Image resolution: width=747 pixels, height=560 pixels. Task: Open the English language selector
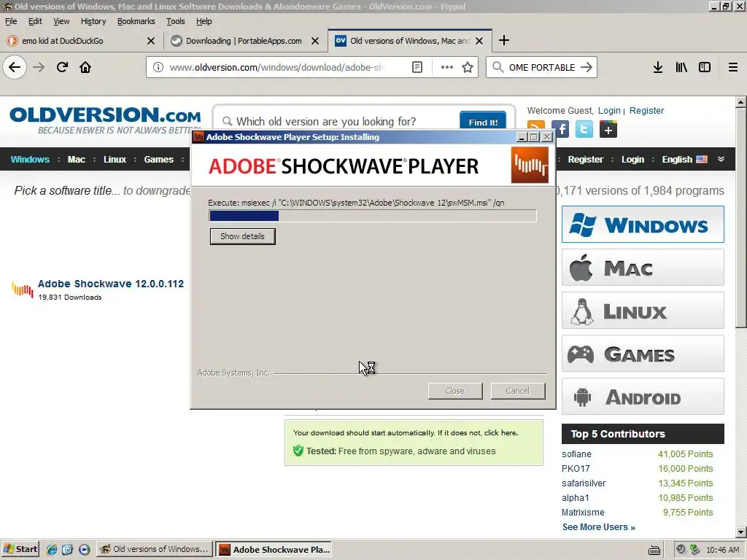pyautogui.click(x=684, y=159)
